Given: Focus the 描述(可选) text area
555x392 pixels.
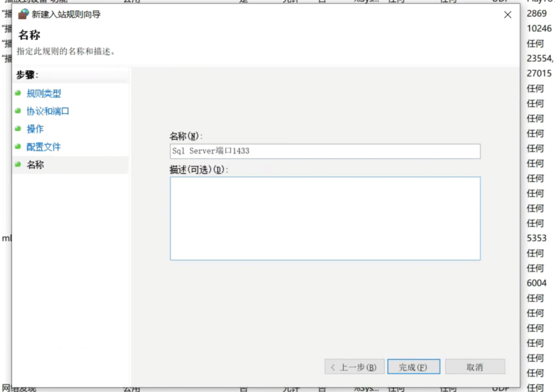Looking at the screenshot, I should (x=325, y=218).
